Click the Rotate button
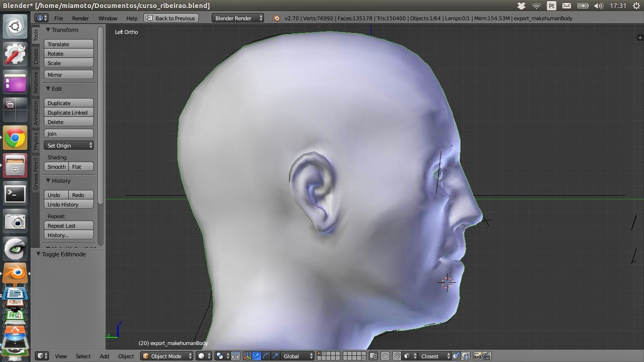This screenshot has height=362, width=644. pos(69,53)
